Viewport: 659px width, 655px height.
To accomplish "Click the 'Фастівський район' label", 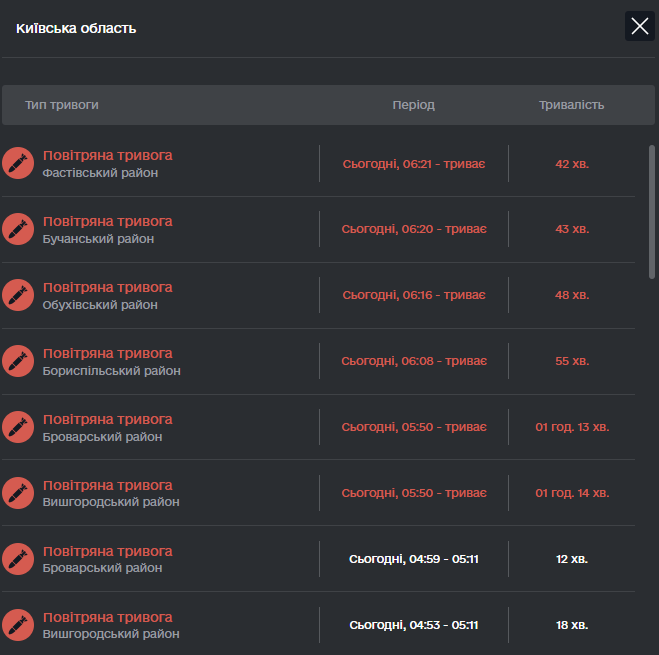I will pyautogui.click(x=100, y=173).
